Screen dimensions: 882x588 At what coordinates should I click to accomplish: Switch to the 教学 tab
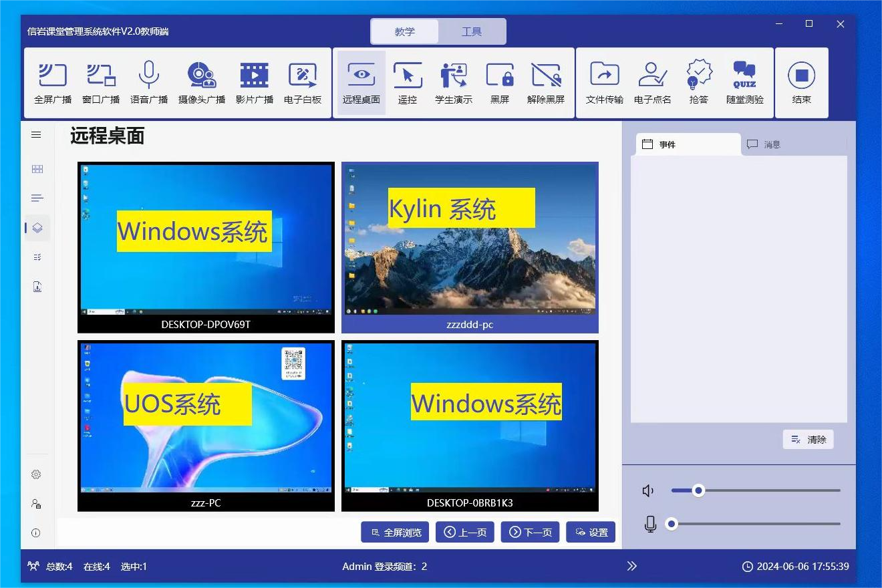pyautogui.click(x=405, y=31)
